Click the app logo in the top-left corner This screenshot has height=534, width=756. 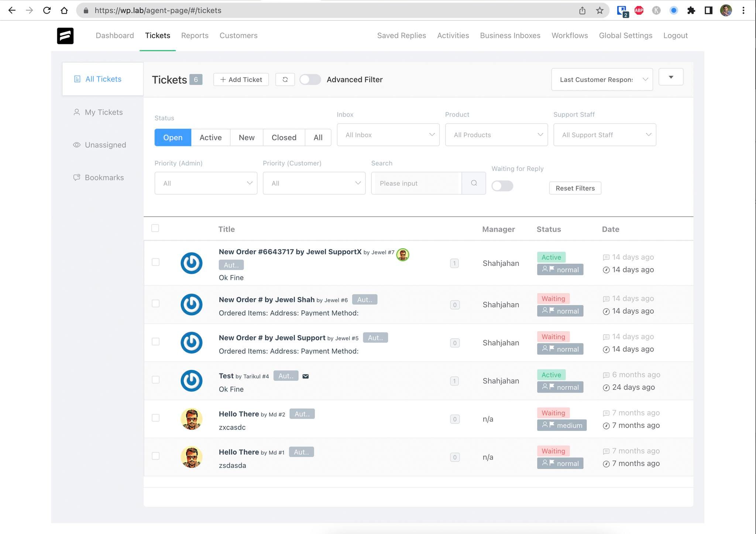point(65,35)
